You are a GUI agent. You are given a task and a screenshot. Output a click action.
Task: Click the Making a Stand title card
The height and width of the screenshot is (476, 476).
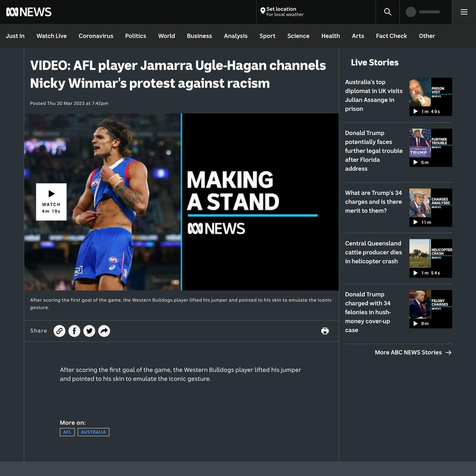click(260, 202)
